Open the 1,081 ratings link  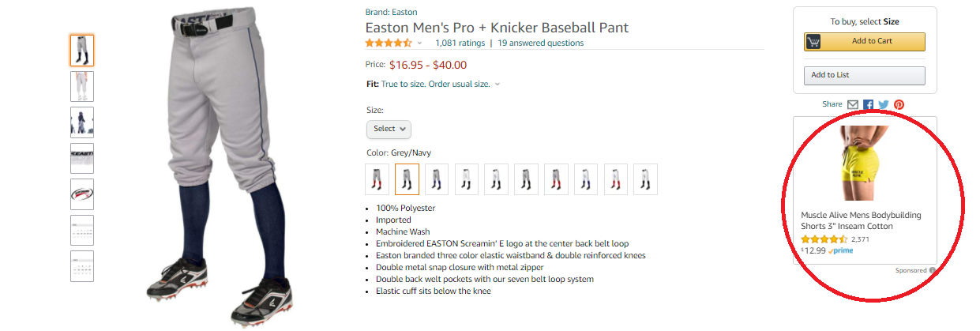click(x=460, y=43)
